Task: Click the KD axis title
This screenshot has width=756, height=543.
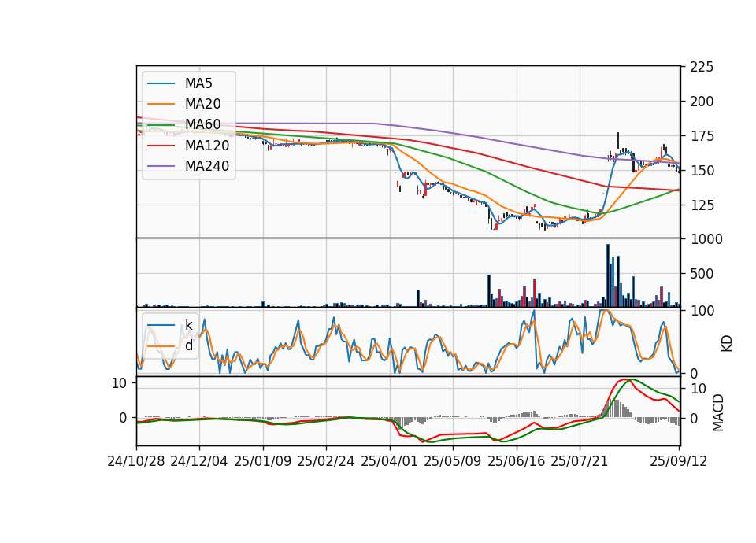Action: coord(727,343)
